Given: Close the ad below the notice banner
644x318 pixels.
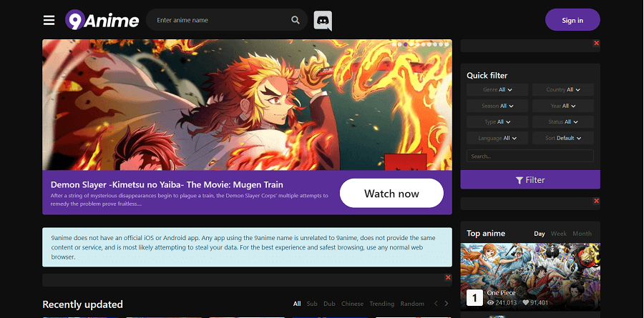Looking at the screenshot, I should (x=448, y=277).
